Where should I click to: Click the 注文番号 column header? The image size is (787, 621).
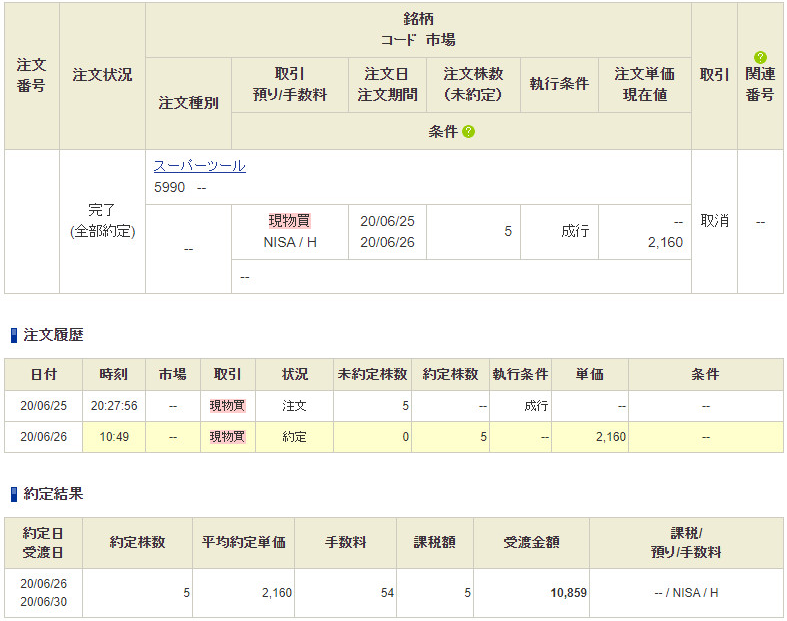click(x=31, y=75)
